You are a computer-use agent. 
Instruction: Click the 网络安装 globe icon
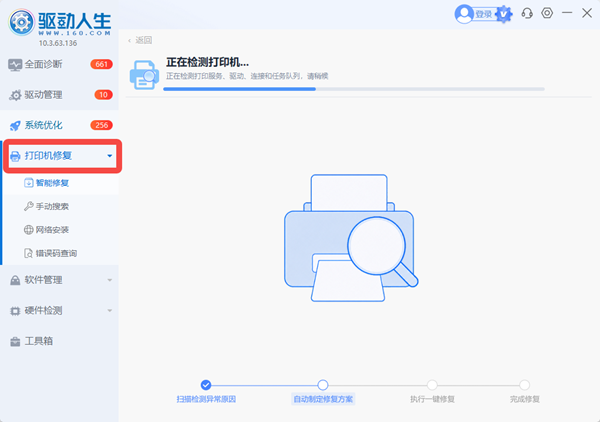(29, 230)
